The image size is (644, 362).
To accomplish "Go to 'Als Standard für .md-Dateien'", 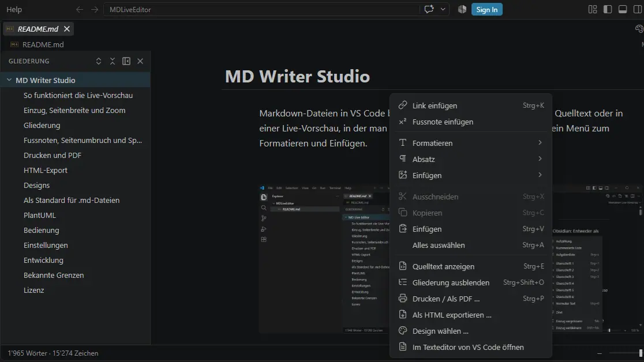I will click(x=72, y=200).
